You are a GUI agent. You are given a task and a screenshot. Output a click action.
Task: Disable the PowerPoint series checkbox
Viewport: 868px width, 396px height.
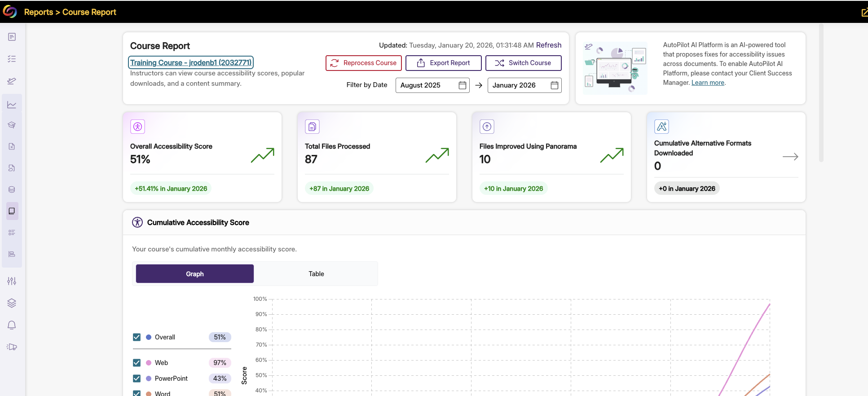pyautogui.click(x=137, y=378)
